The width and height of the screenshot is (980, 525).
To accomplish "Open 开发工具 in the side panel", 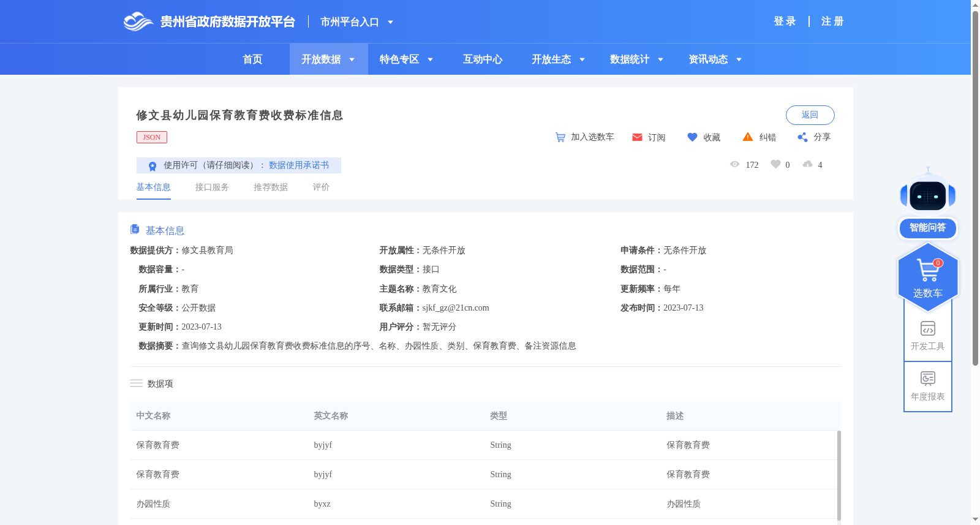I will (928, 336).
